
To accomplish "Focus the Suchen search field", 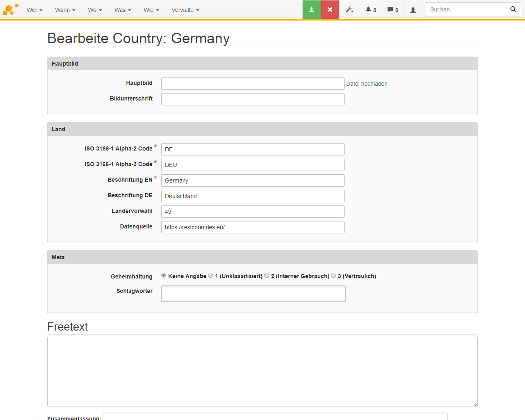I will pos(465,9).
